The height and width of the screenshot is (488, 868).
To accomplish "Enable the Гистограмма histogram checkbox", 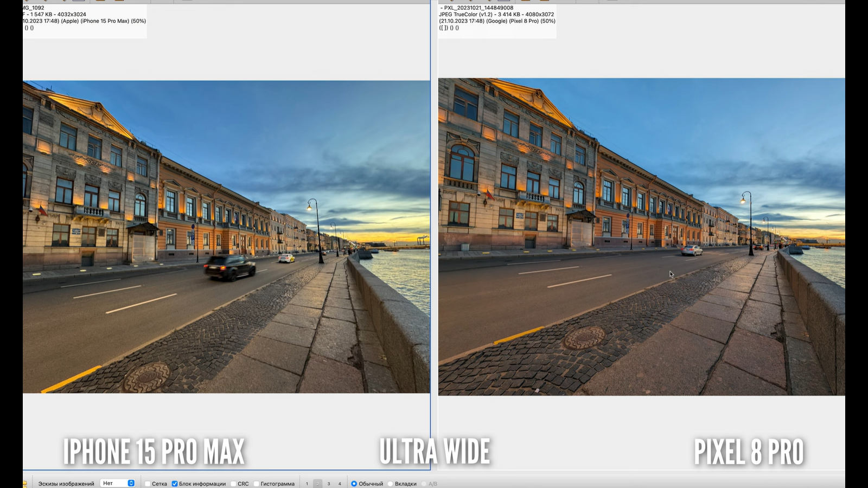I will coord(256,484).
